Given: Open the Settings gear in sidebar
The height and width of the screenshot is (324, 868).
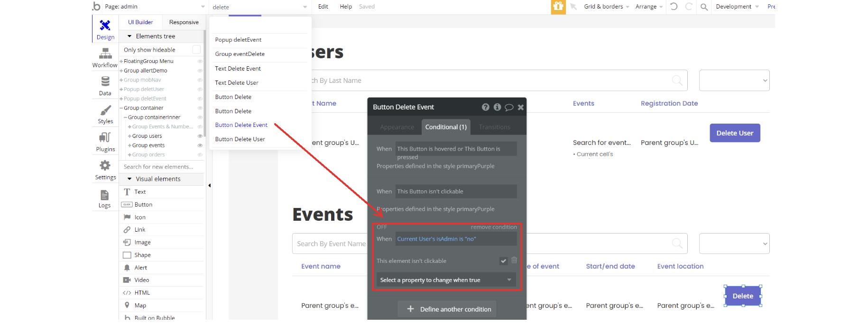Looking at the screenshot, I should tap(105, 166).
